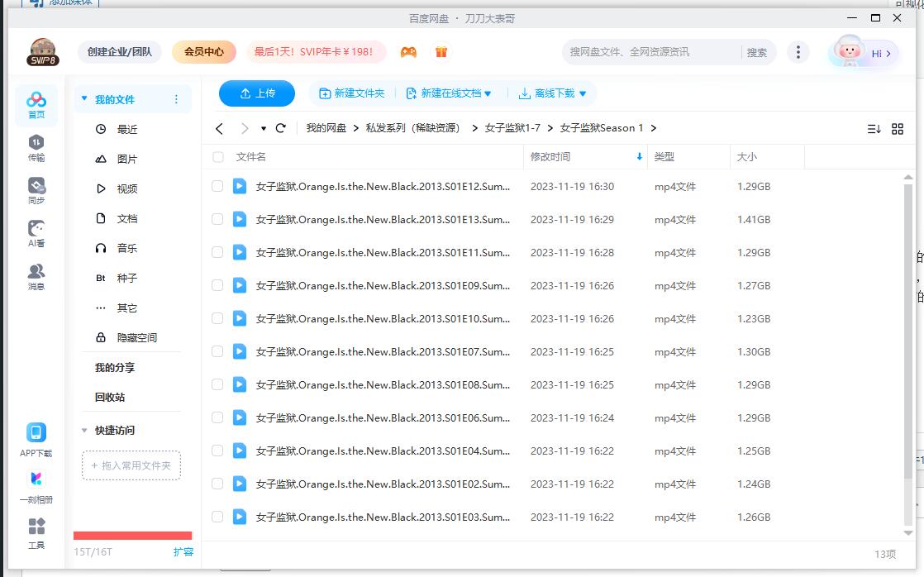Switch to grid view layout
924x577 pixels.
pyautogui.click(x=898, y=128)
